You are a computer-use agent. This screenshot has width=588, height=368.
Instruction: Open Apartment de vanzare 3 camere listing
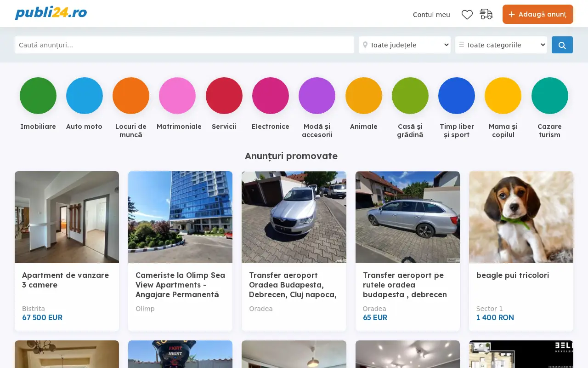(65, 280)
